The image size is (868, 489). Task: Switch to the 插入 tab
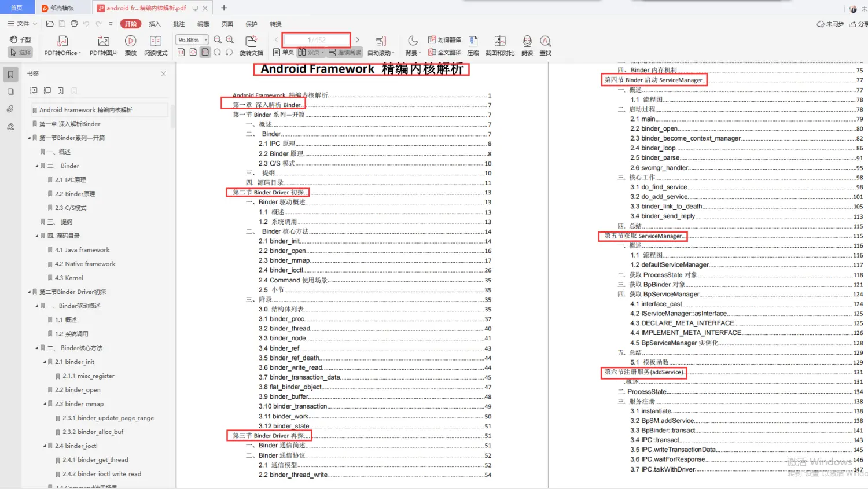pyautogui.click(x=155, y=24)
